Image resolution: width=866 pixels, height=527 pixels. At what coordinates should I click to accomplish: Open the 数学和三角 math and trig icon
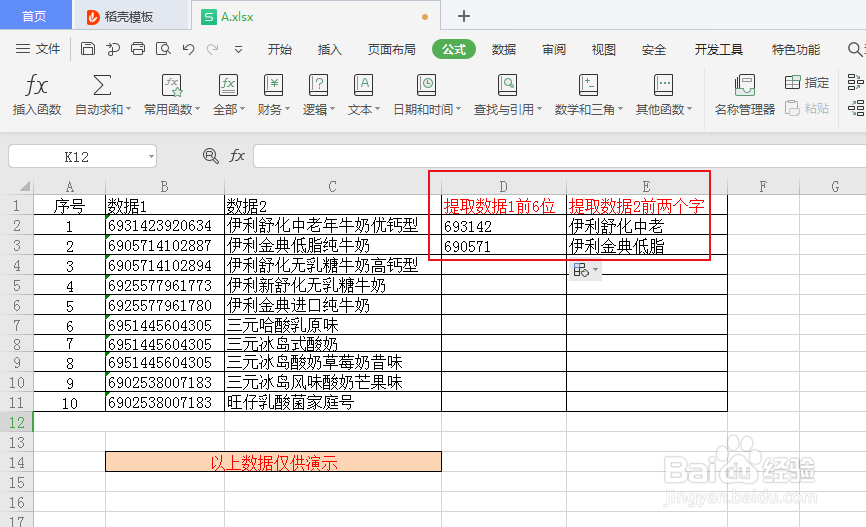(588, 86)
